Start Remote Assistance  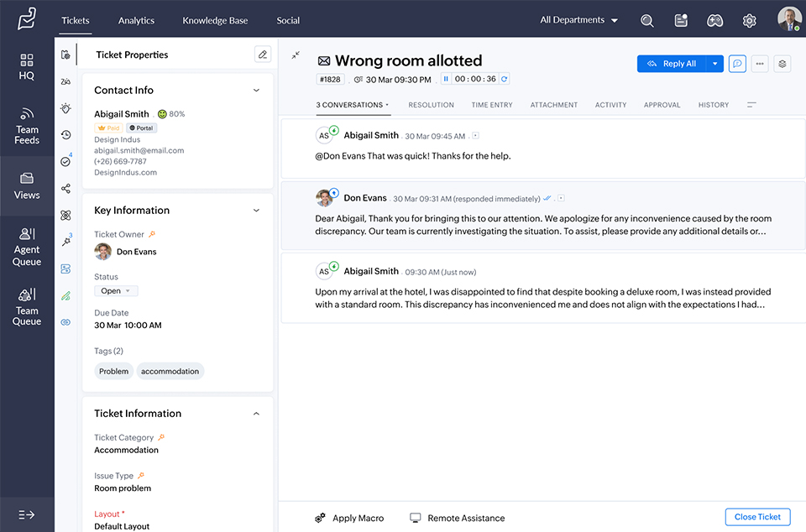click(457, 518)
